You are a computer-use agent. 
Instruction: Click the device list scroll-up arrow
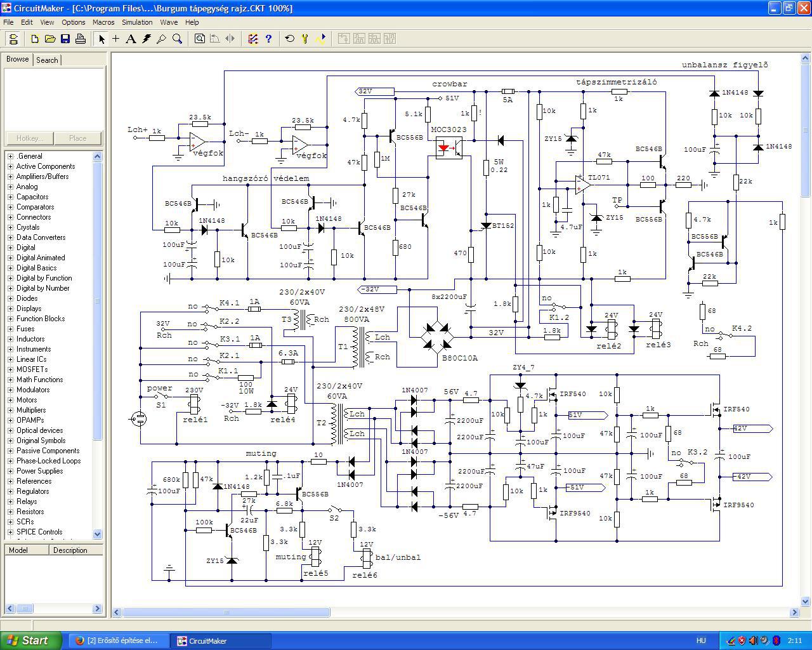[98, 156]
